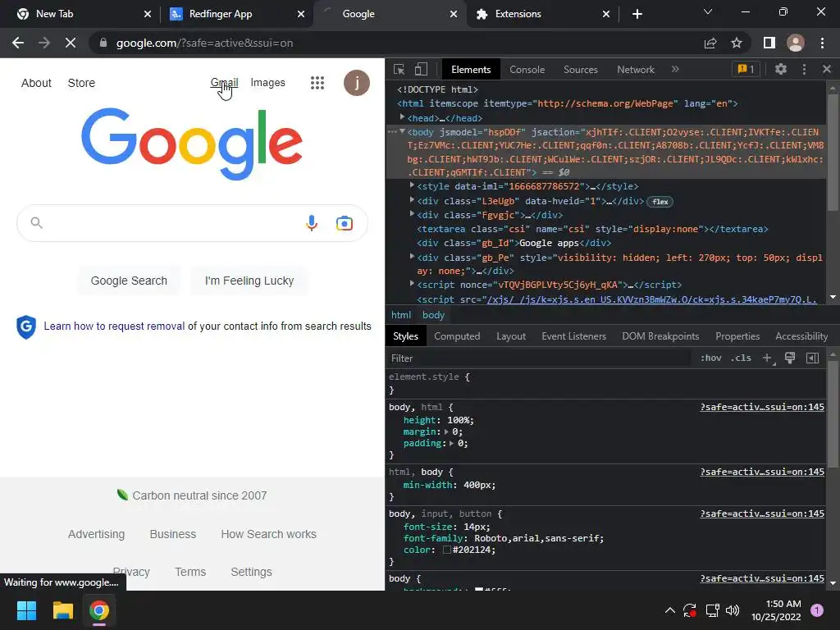Show more DevTools tabs chevron

(675, 69)
